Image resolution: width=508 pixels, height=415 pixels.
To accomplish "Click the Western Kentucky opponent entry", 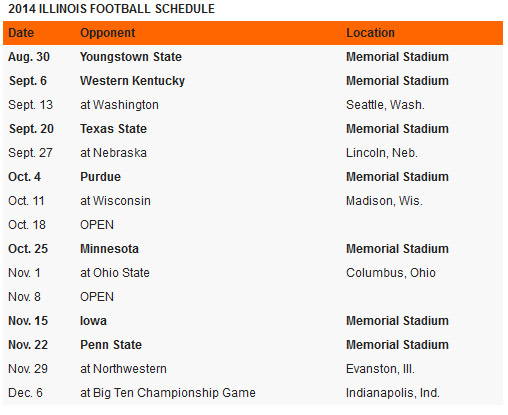I will 132,81.
